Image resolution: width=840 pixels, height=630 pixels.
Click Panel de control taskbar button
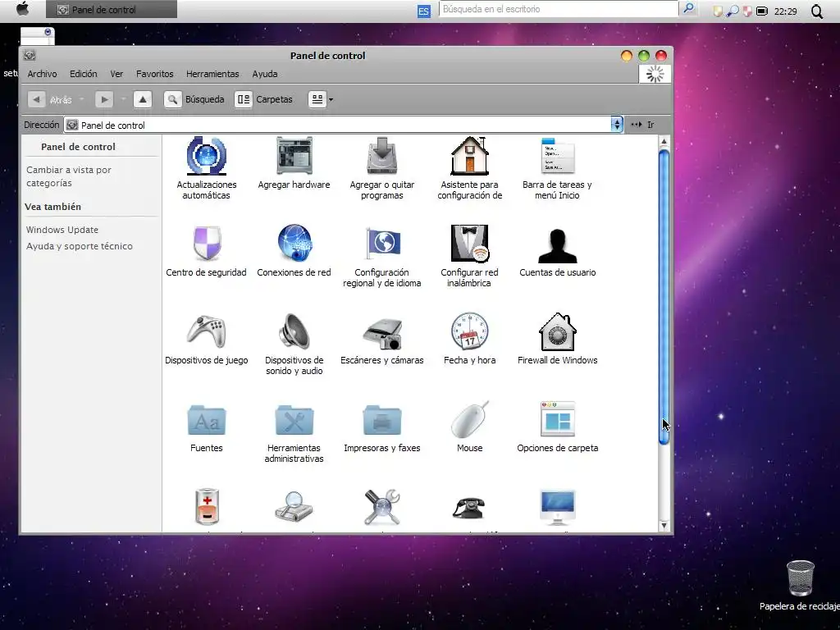click(111, 9)
